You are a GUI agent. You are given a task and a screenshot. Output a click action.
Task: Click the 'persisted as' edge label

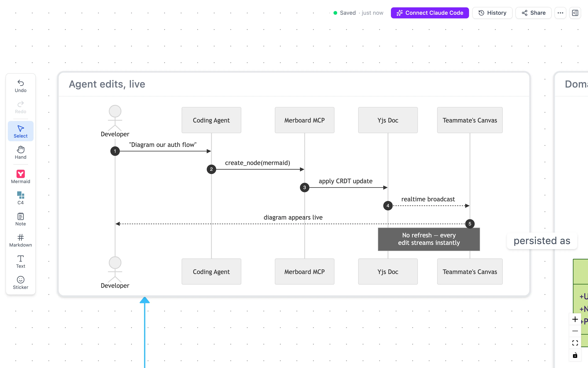pyautogui.click(x=542, y=241)
